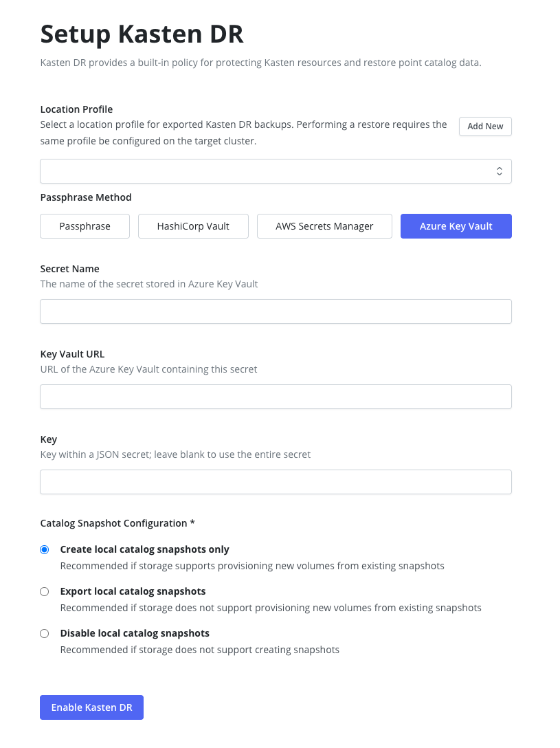
Task: Select Create local catalog snapshots only radio
Action: coord(45,549)
